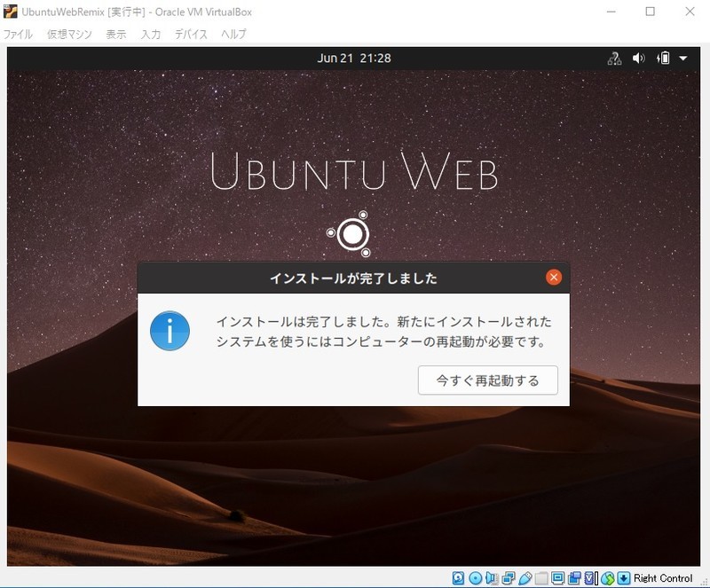Open the 仮想マシン menu
Viewport: 710px width, 588px height.
[69, 34]
